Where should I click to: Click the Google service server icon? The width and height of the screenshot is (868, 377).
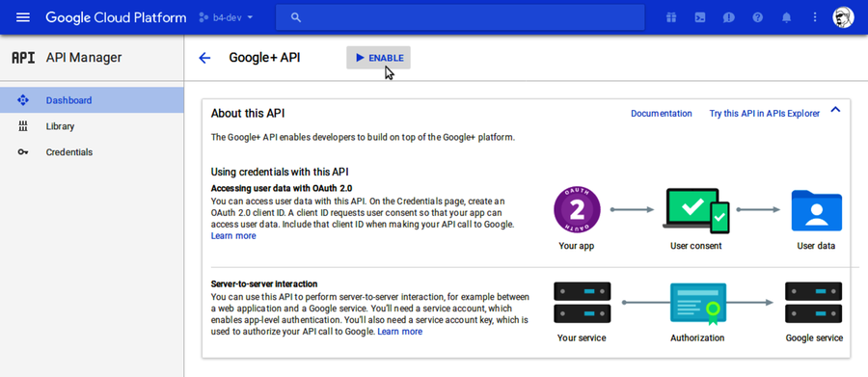814,303
